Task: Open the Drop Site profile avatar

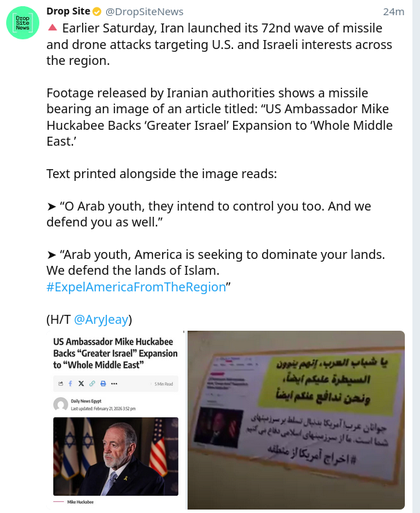Action: (23, 23)
